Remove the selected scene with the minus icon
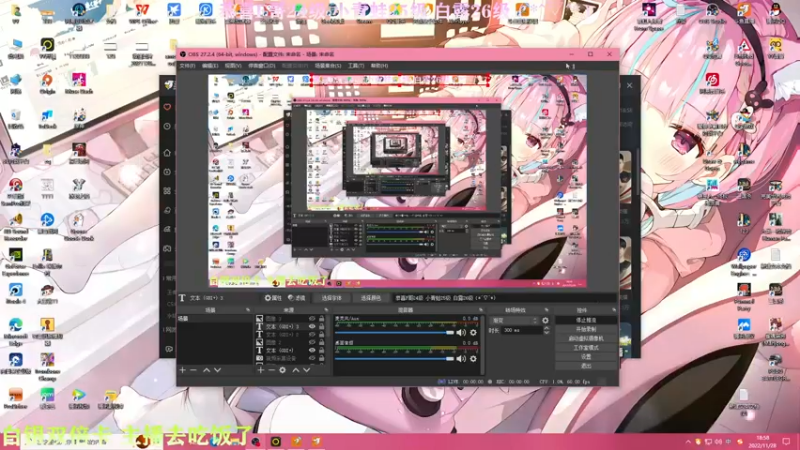The height and width of the screenshot is (450, 800). point(193,370)
